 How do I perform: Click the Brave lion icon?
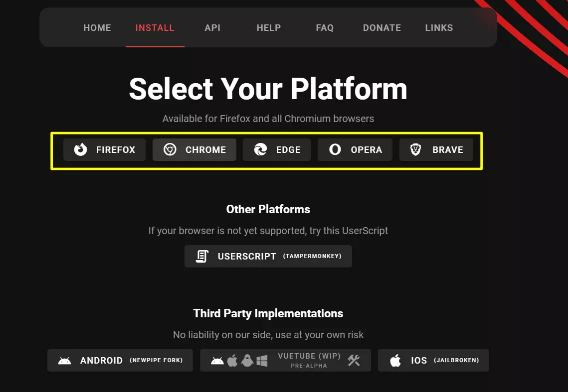(416, 149)
